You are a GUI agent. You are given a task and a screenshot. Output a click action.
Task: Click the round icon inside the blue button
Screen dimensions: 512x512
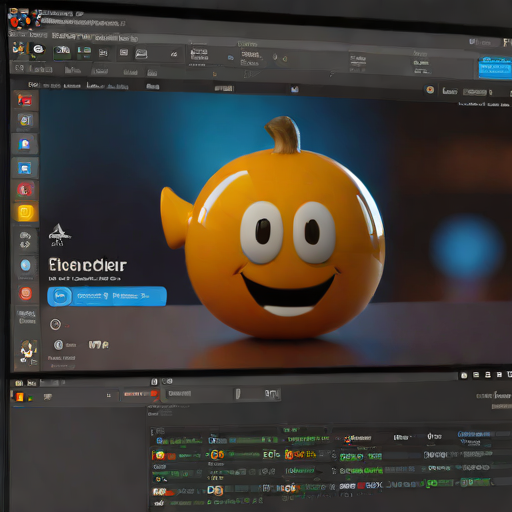click(60, 296)
